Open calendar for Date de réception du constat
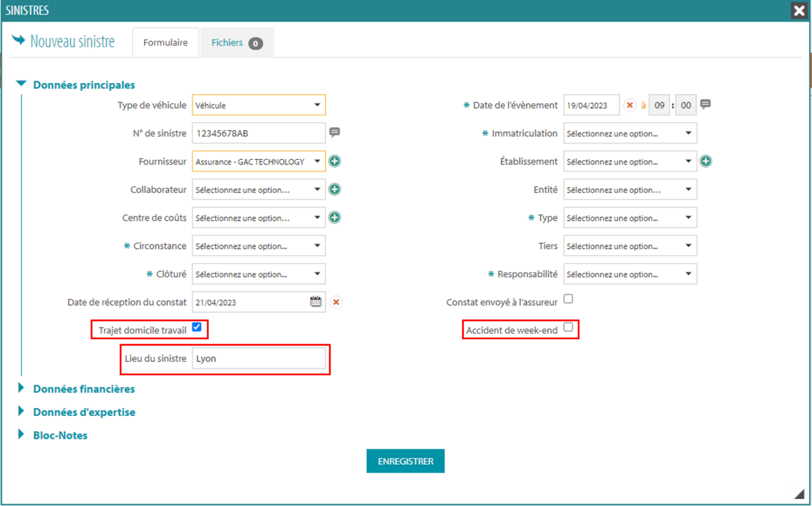812x506 pixels. [315, 302]
